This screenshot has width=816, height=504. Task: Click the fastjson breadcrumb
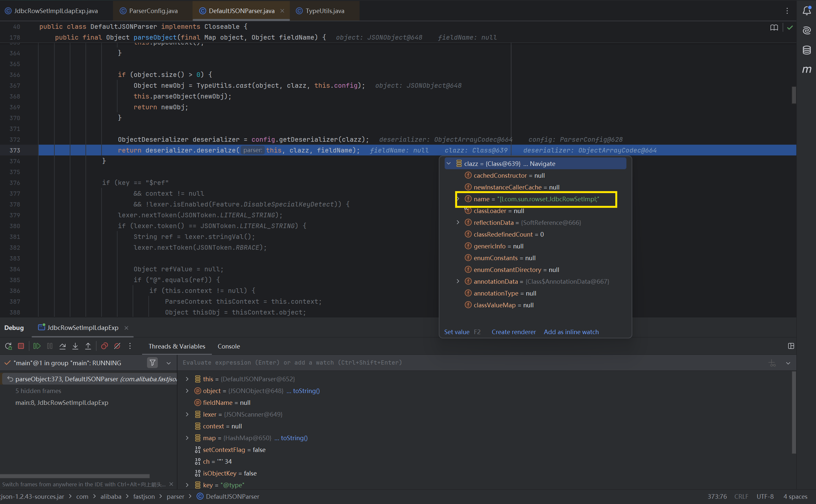click(x=144, y=497)
